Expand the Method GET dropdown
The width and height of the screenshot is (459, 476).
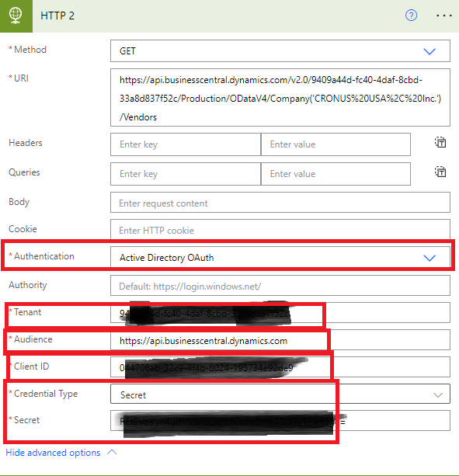280,50
